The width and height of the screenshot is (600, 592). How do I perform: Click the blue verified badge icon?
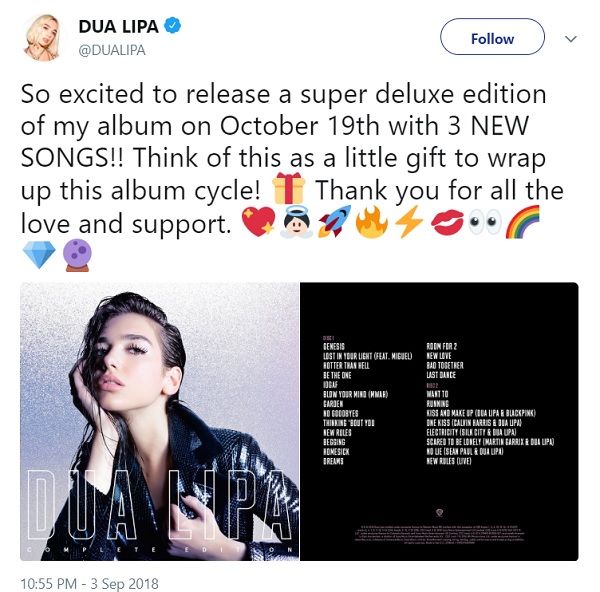[173, 26]
